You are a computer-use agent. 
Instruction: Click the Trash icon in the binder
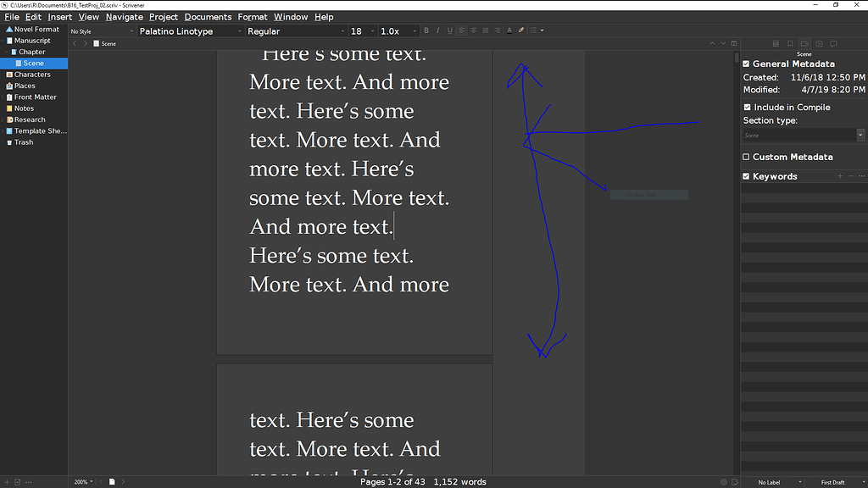8,142
